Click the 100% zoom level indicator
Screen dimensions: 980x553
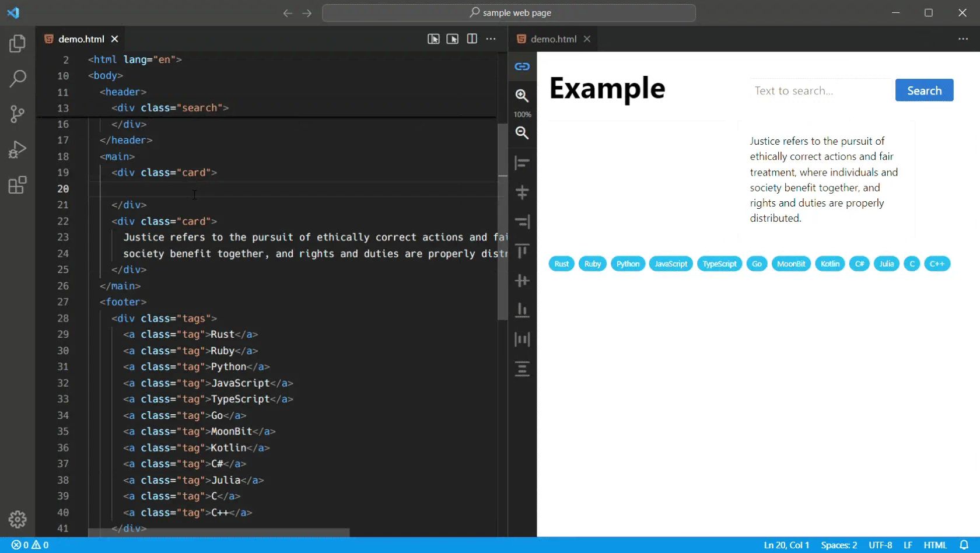tap(521, 114)
